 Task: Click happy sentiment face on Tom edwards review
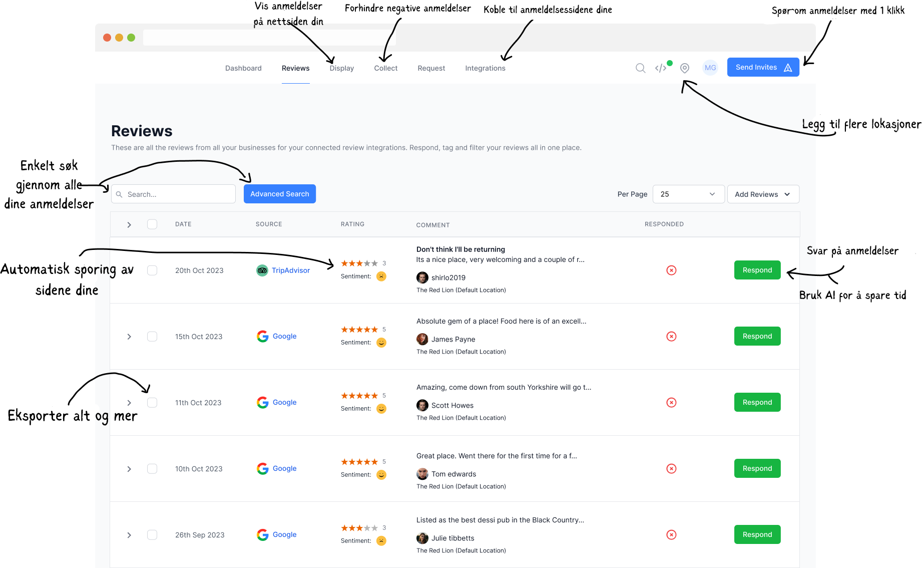pos(381,475)
